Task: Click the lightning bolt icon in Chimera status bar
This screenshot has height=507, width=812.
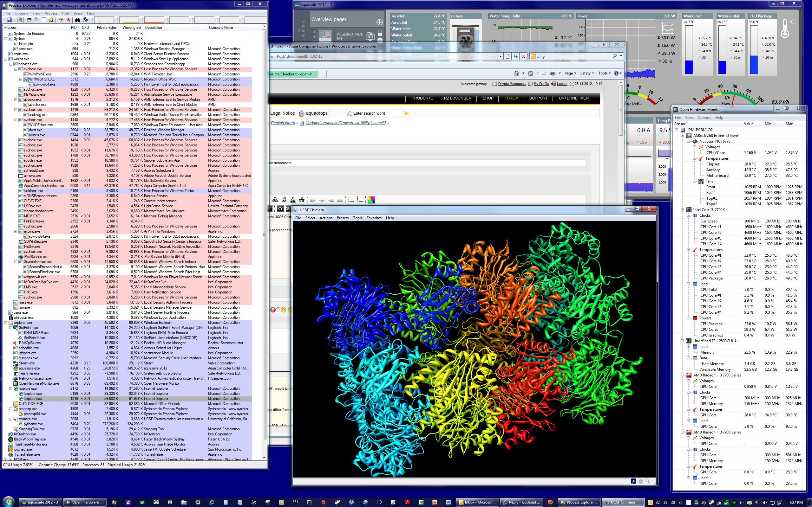Action: [633, 481]
